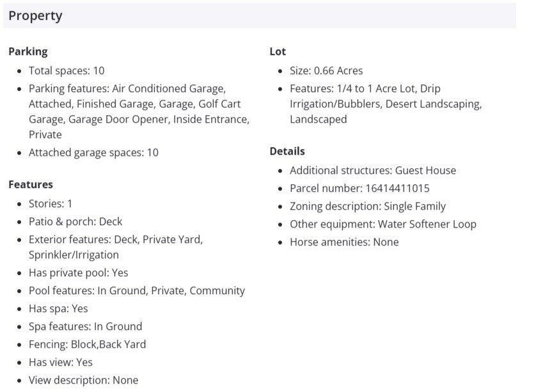534x392 pixels.
Task: Select the Total spaces: 10 line
Action: tap(67, 70)
